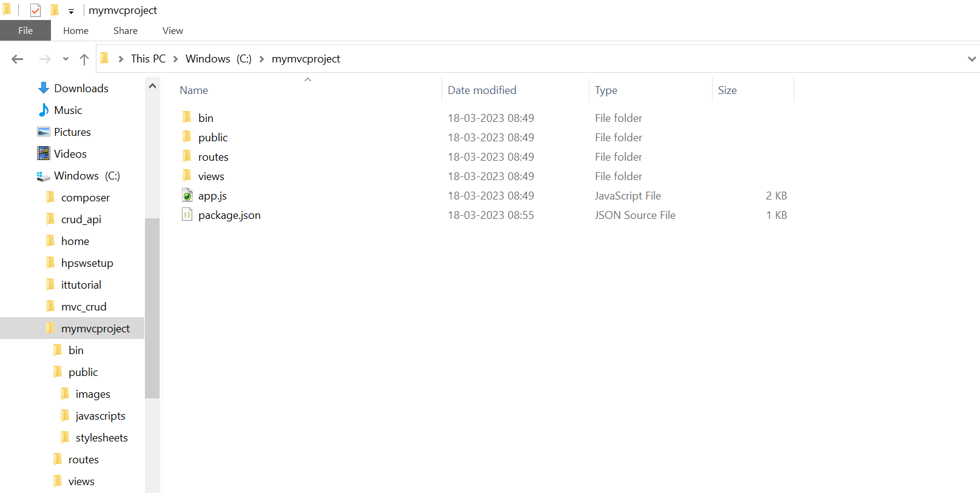Select the bin folder icon in file list

pyautogui.click(x=187, y=117)
